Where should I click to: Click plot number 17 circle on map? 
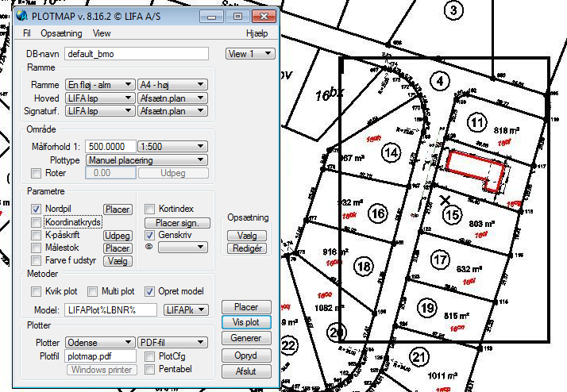(440, 259)
